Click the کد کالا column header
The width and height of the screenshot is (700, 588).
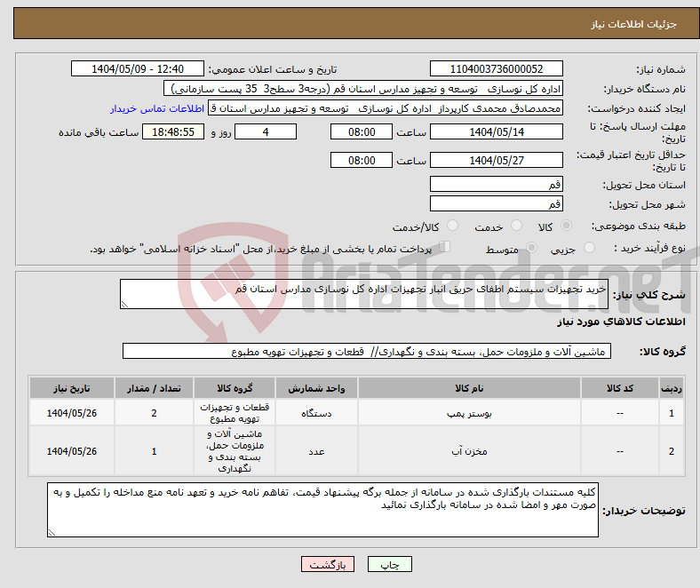tap(620, 388)
